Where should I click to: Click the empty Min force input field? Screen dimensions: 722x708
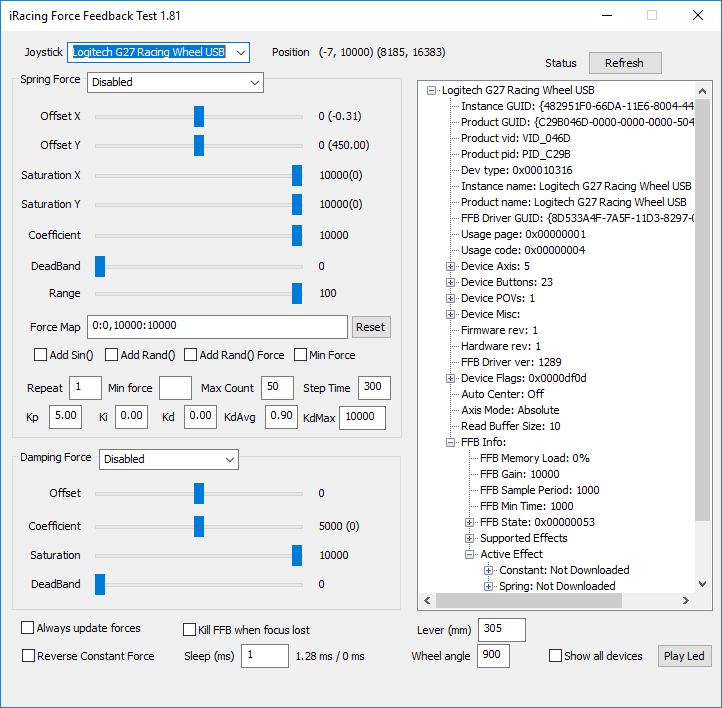click(x=175, y=388)
